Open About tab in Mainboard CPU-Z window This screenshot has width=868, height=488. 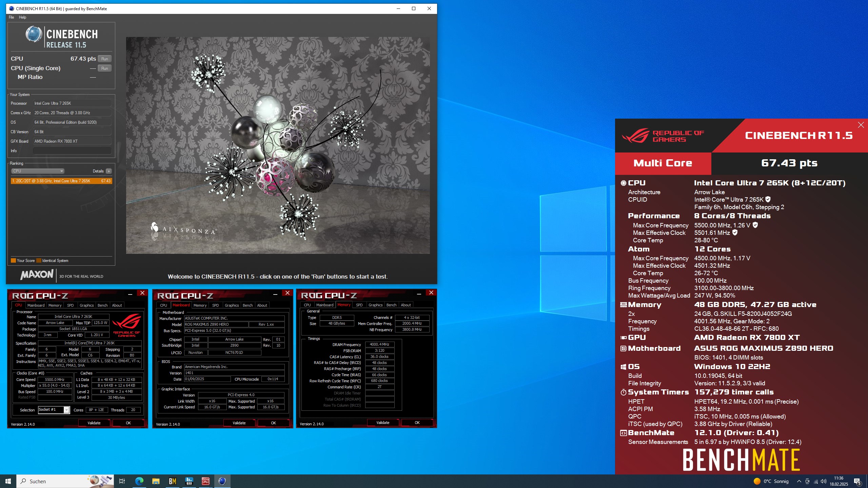(262, 305)
